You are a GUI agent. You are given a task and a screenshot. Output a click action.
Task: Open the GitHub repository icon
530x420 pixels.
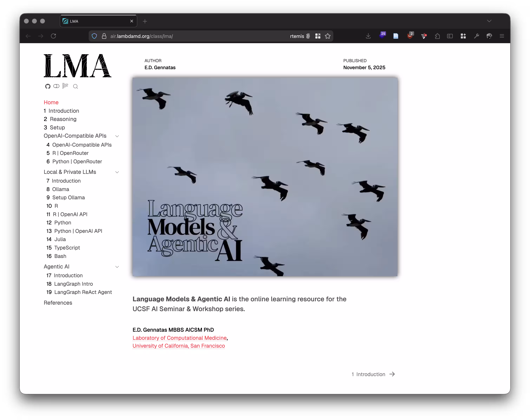point(48,86)
